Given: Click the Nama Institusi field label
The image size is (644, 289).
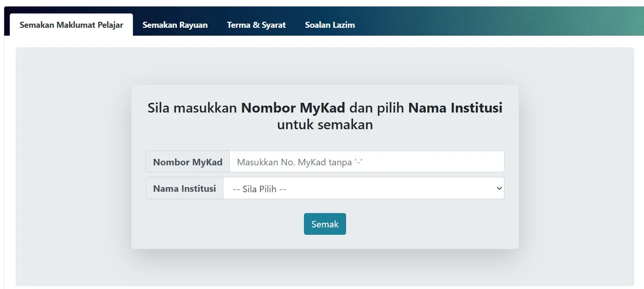Looking at the screenshot, I should [x=184, y=188].
